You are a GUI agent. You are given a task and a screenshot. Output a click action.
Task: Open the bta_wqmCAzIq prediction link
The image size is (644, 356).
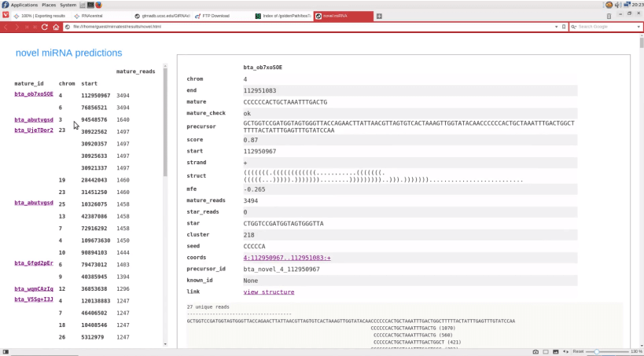click(x=34, y=289)
